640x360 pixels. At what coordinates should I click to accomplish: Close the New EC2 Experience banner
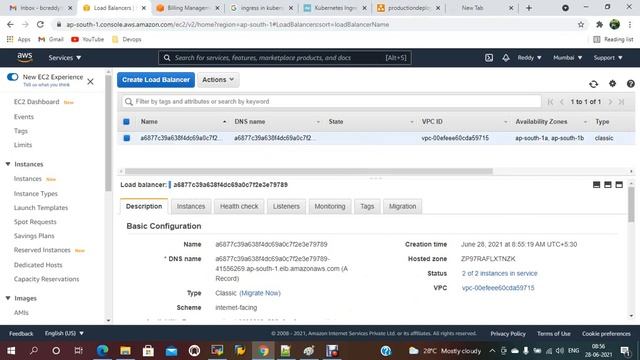[90, 82]
